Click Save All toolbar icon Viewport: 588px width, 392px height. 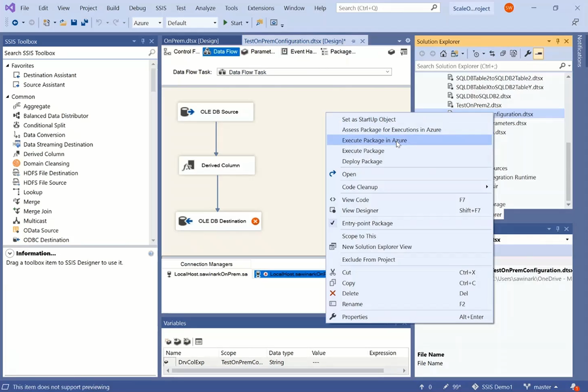point(84,23)
